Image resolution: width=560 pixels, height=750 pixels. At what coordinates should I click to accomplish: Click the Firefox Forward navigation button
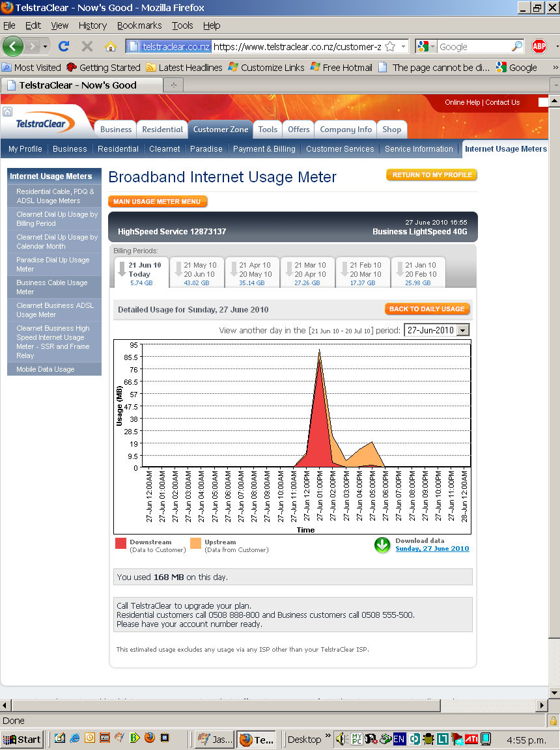[x=33, y=46]
